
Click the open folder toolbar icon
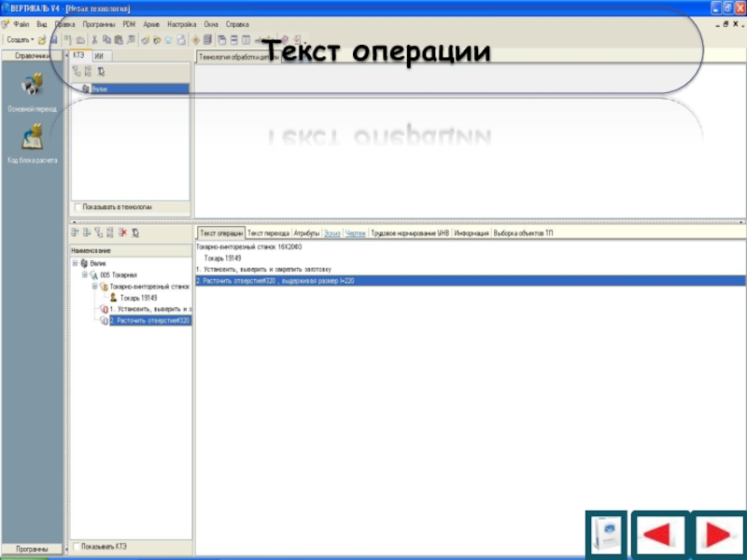click(43, 40)
